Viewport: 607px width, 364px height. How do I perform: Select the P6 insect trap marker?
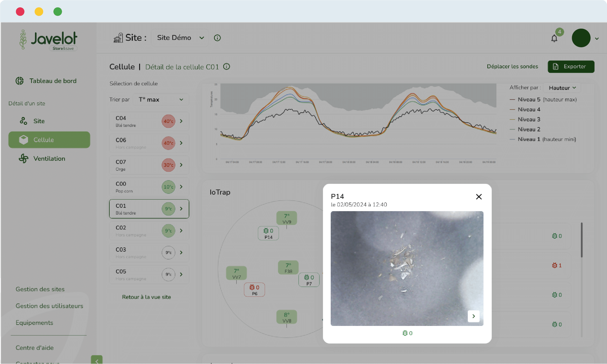coord(254,290)
